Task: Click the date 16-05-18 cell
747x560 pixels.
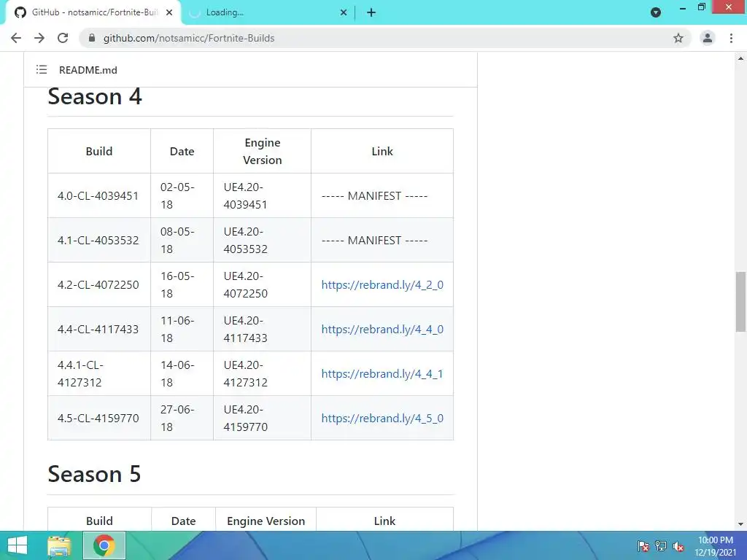Action: (182, 285)
